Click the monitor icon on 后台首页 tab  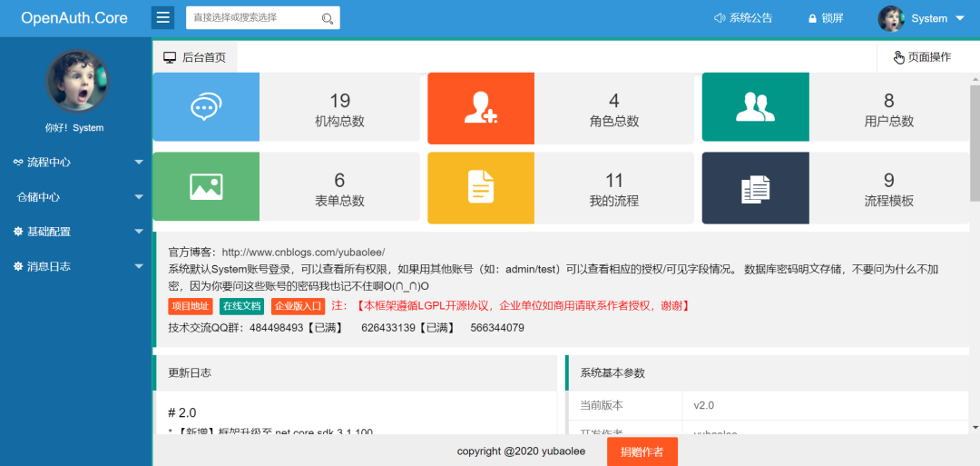[x=170, y=57]
